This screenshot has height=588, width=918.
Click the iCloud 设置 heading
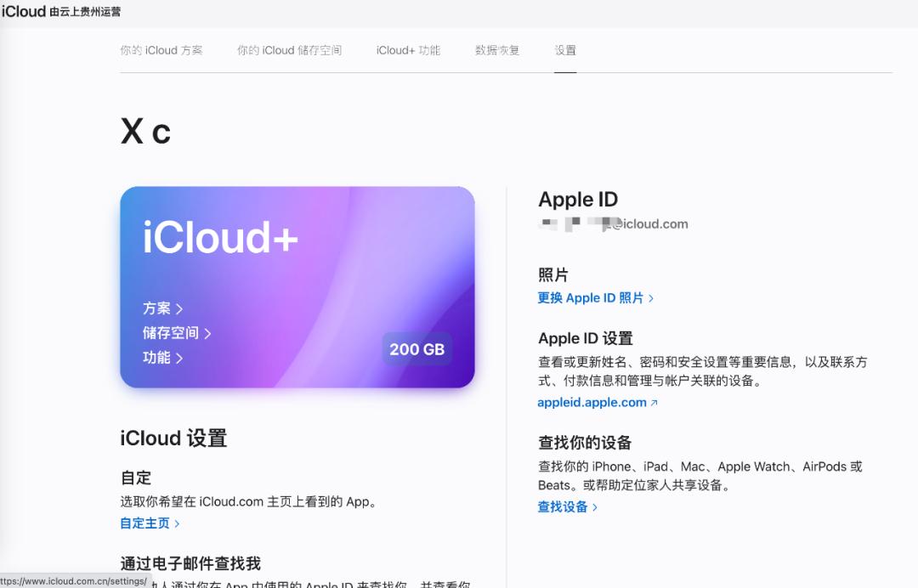pyautogui.click(x=173, y=438)
